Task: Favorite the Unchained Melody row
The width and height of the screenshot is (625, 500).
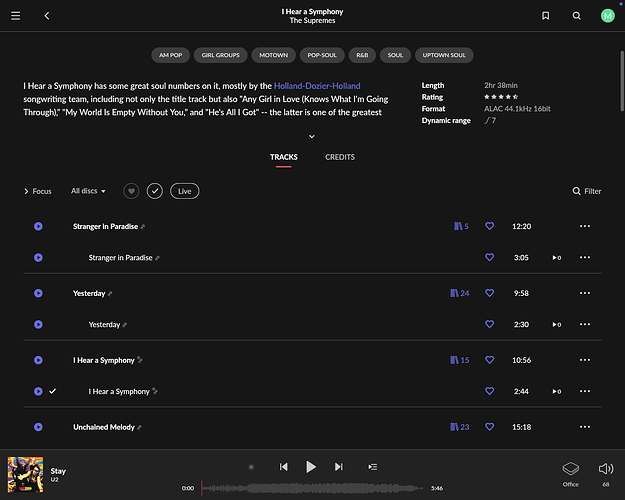Action: [x=489, y=427]
